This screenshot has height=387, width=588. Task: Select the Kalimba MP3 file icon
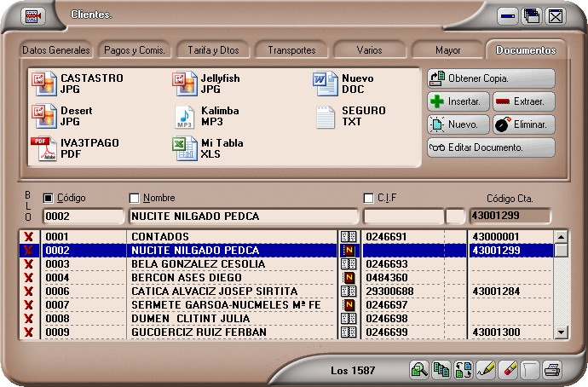point(185,116)
